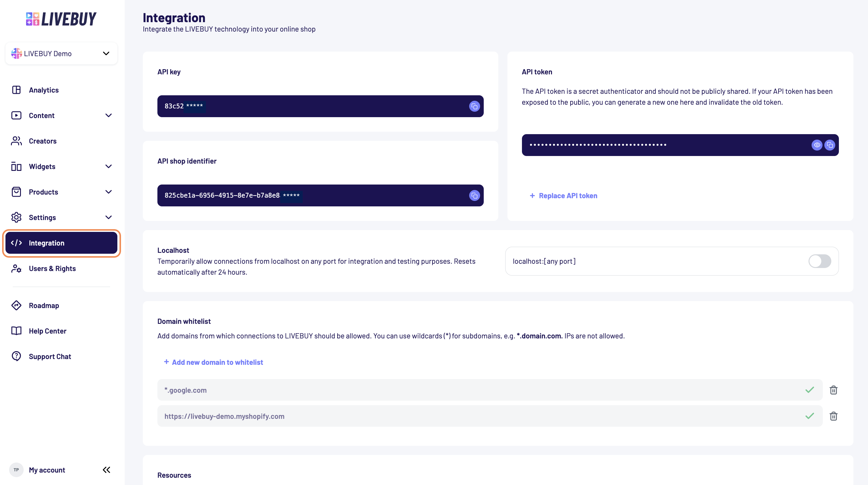Click the Resources heading
This screenshot has height=485, width=868.
tap(174, 475)
